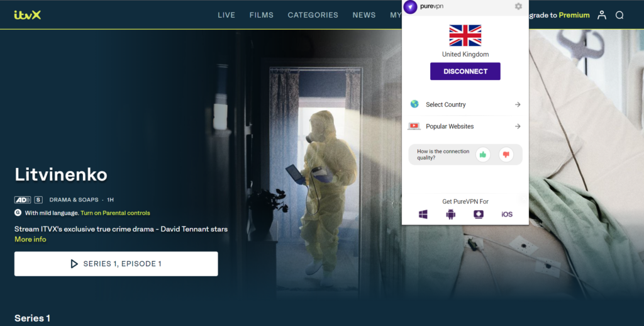
Task: Get PureVPN for Windows icon
Action: coord(423,215)
